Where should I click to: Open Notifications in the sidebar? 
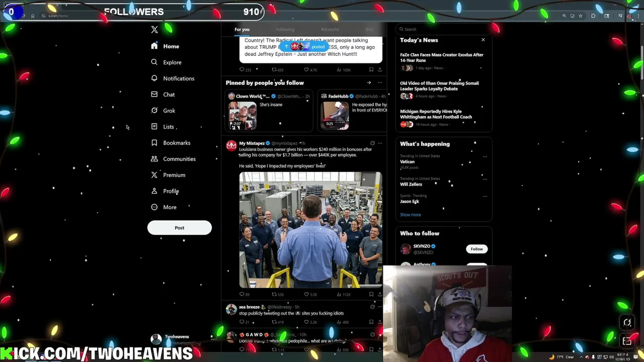(x=173, y=78)
